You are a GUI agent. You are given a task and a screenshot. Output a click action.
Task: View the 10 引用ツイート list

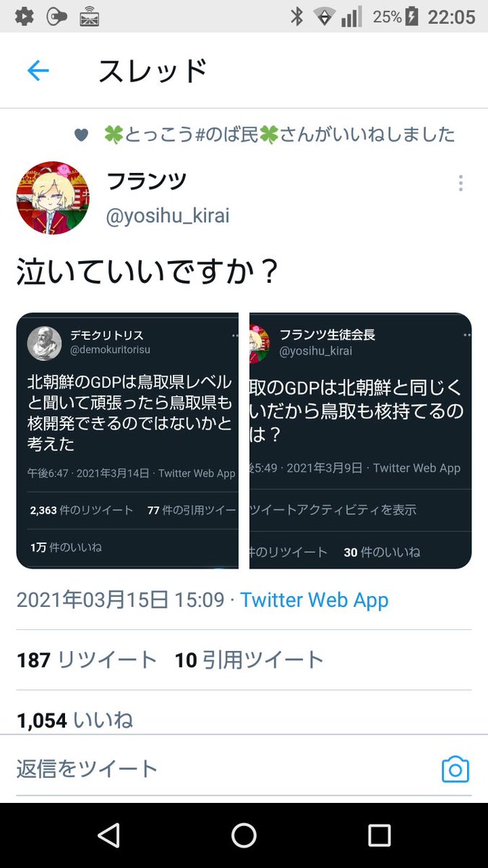click(249, 660)
